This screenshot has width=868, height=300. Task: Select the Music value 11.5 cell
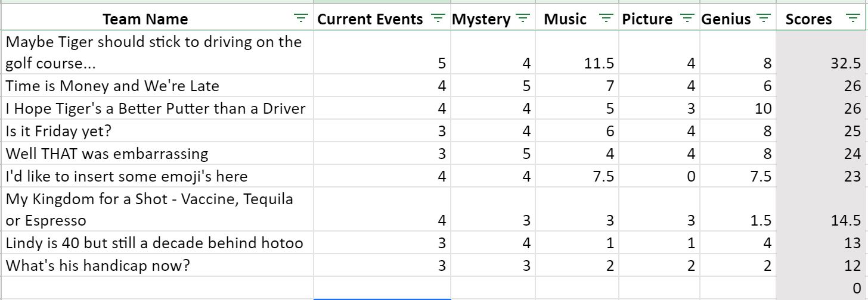tap(577, 52)
